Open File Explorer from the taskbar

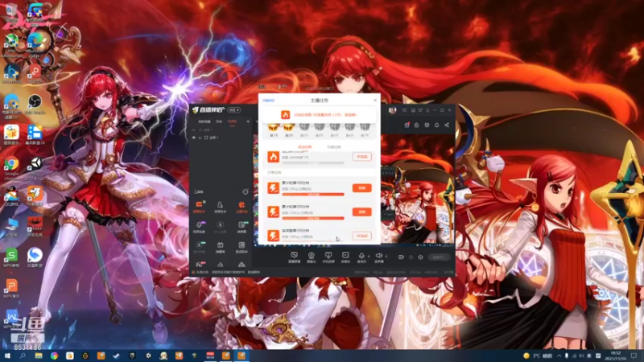39,356
